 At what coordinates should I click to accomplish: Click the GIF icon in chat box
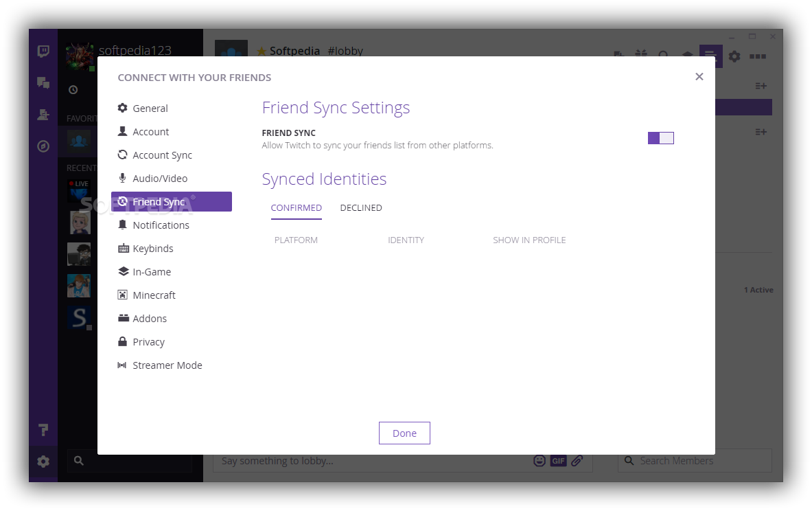(558, 461)
